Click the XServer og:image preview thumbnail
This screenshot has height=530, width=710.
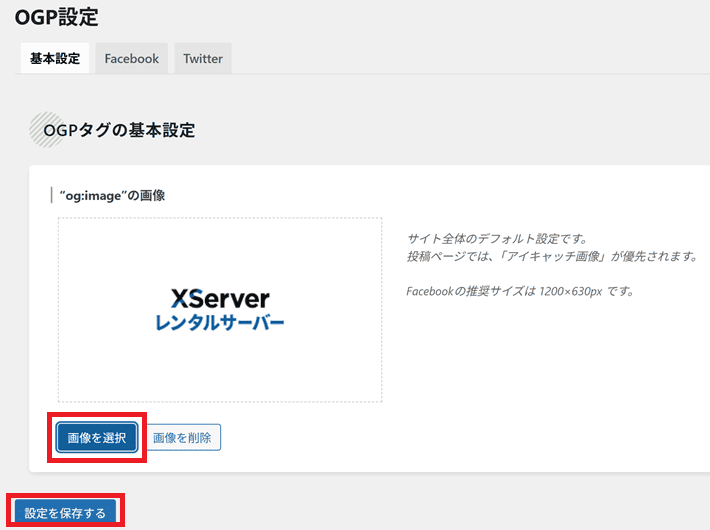click(x=220, y=310)
